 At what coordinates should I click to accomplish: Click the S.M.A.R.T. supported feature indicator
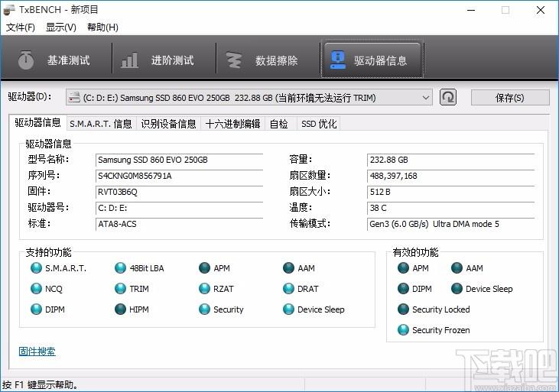point(37,268)
